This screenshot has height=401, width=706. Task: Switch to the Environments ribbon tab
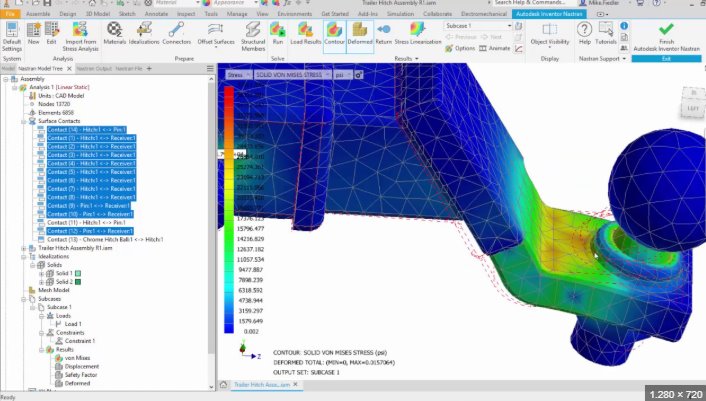tap(294, 14)
